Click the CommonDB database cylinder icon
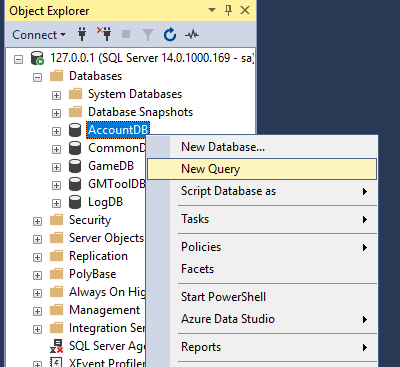The width and height of the screenshot is (400, 367). click(x=75, y=148)
